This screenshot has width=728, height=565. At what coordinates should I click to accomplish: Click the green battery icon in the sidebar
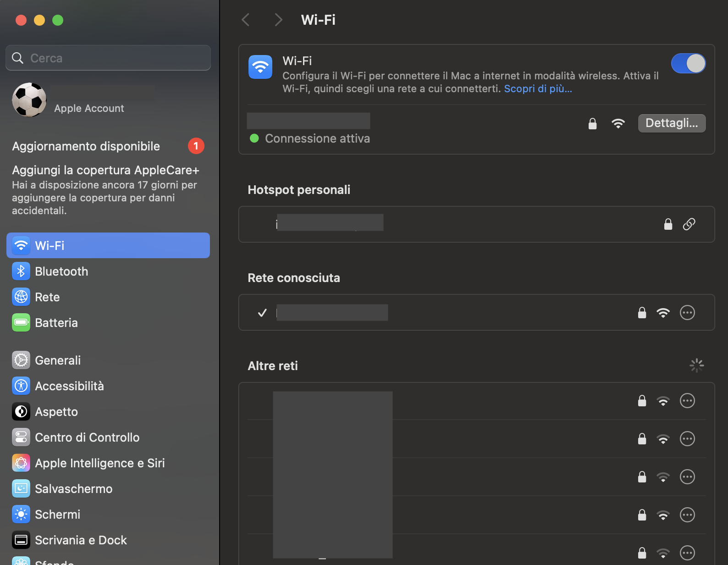pyautogui.click(x=21, y=322)
